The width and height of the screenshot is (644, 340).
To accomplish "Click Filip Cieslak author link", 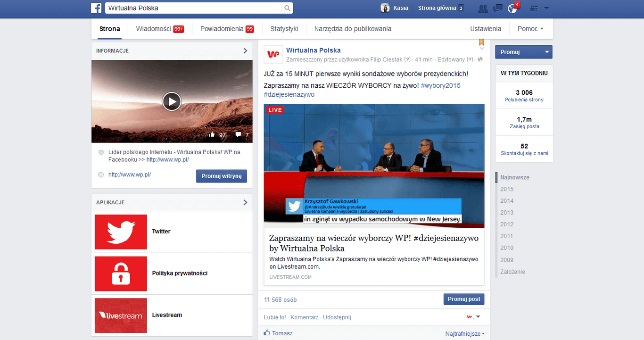I will point(386,59).
